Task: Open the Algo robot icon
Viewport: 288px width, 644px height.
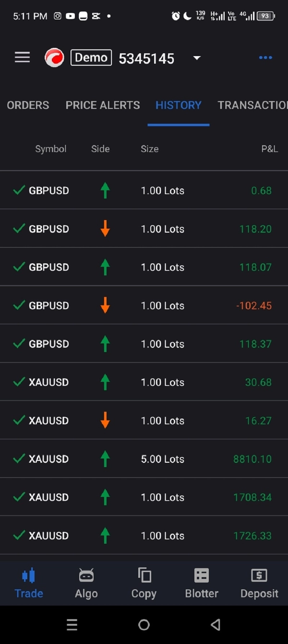Action: pyautogui.click(x=86, y=575)
